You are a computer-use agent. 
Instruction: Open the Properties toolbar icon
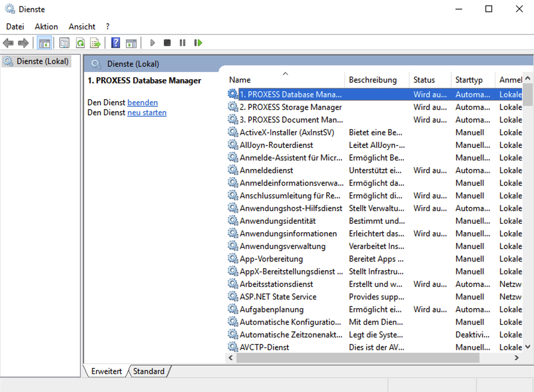click(x=64, y=43)
